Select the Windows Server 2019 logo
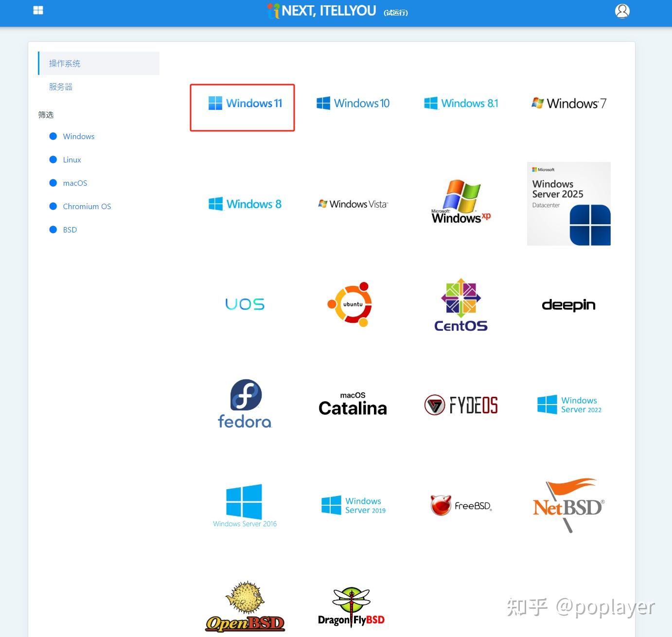This screenshot has width=672, height=637. [353, 505]
